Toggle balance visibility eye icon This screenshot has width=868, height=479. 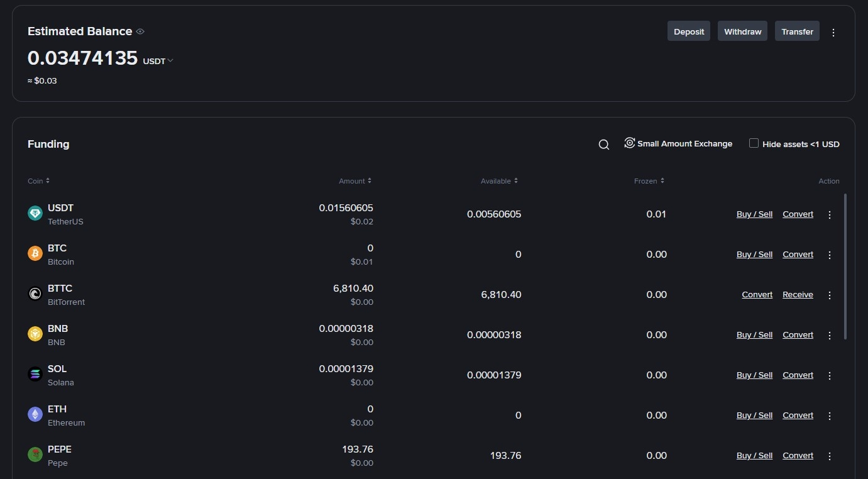coord(140,31)
